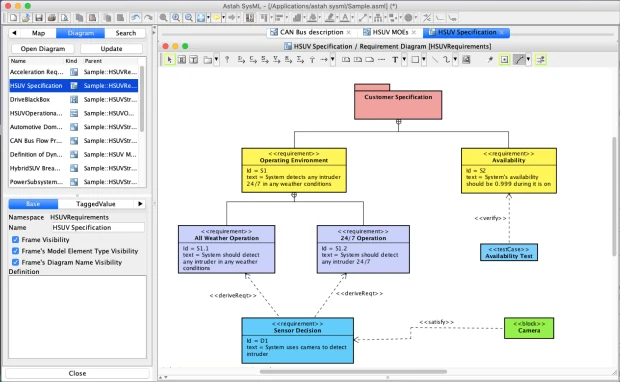The width and height of the screenshot is (620, 382).
Task: Click the Print icon in main toolbar
Action: (x=52, y=18)
